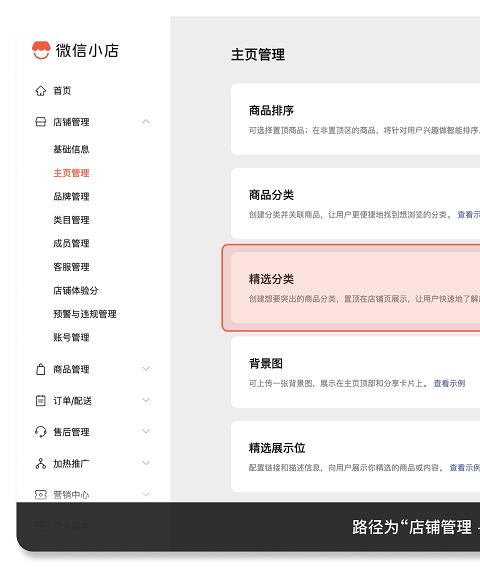Open 预警与违规管理 submenu item

[x=85, y=314]
